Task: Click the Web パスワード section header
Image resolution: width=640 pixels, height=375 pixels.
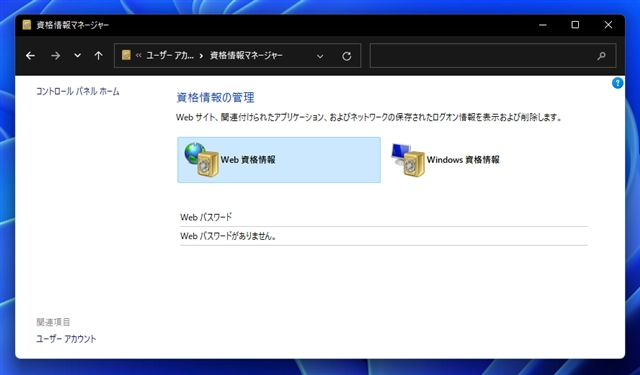Action: 206,217
